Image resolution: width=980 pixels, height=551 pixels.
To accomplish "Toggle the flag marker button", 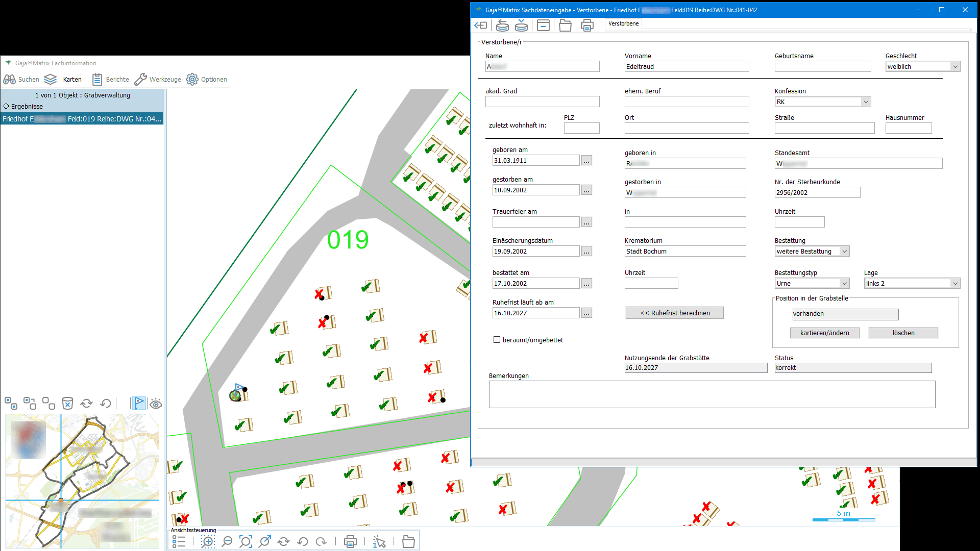I will tap(139, 403).
